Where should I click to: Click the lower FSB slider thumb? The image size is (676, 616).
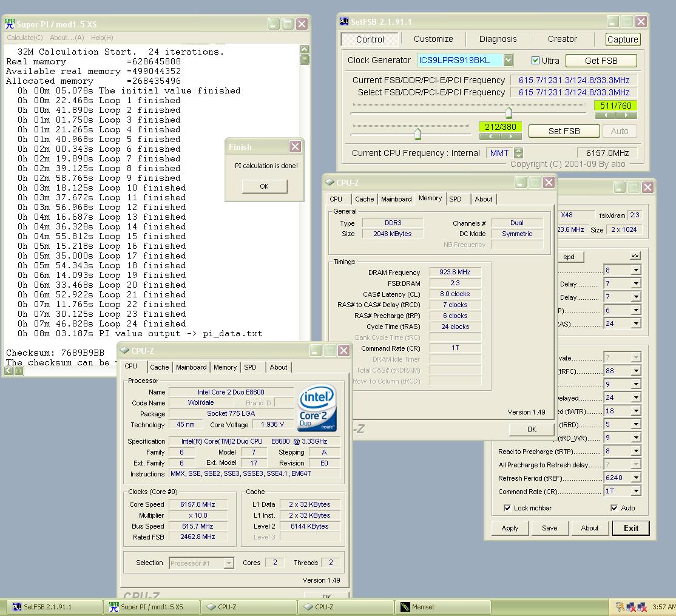417,134
